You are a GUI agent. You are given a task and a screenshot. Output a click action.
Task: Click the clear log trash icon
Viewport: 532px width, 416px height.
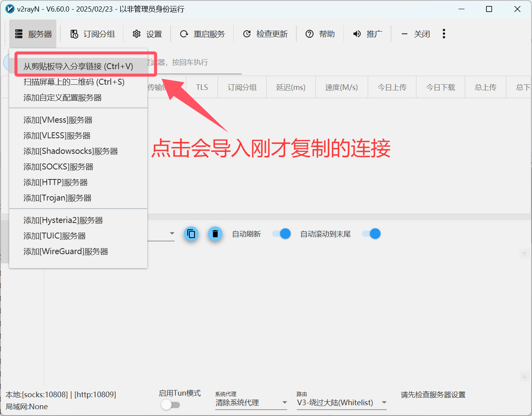point(215,234)
